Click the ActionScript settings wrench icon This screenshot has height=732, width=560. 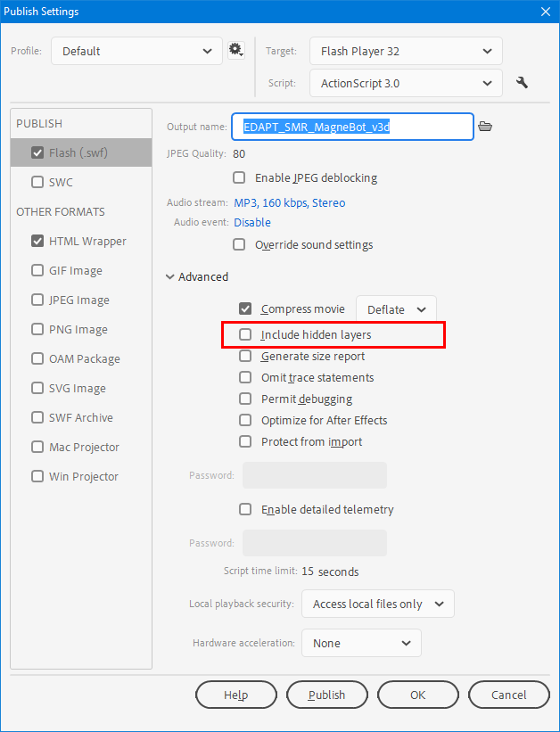pos(523,83)
